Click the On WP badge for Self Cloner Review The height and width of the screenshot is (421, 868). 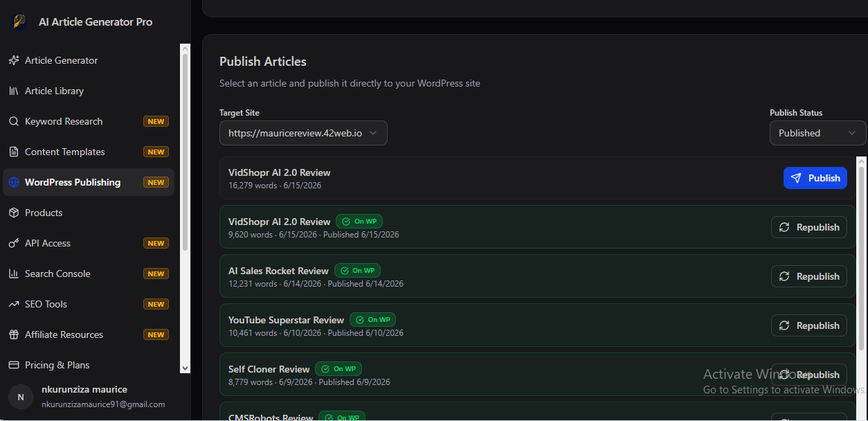(338, 369)
